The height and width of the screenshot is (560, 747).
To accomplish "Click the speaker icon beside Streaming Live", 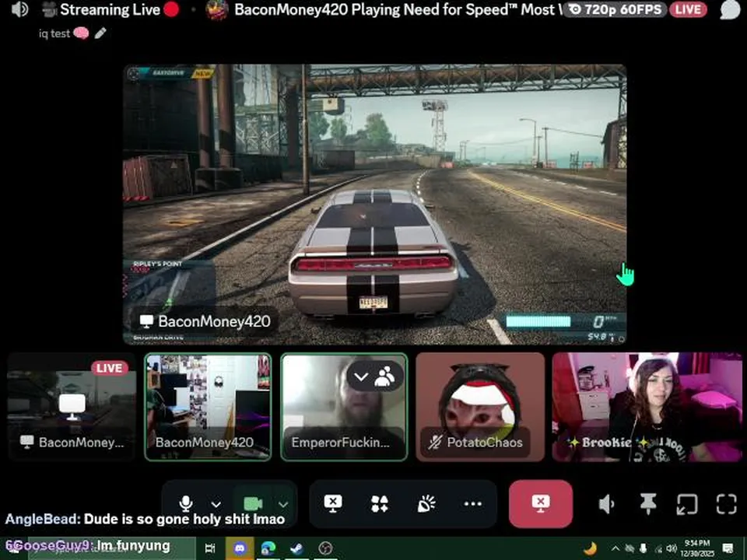I will (19, 9).
